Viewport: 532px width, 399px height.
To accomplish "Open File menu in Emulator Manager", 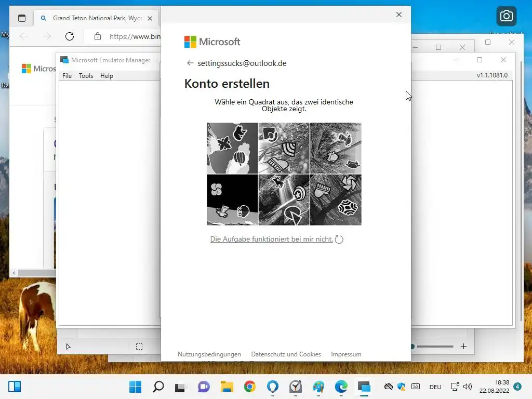I will [x=67, y=76].
